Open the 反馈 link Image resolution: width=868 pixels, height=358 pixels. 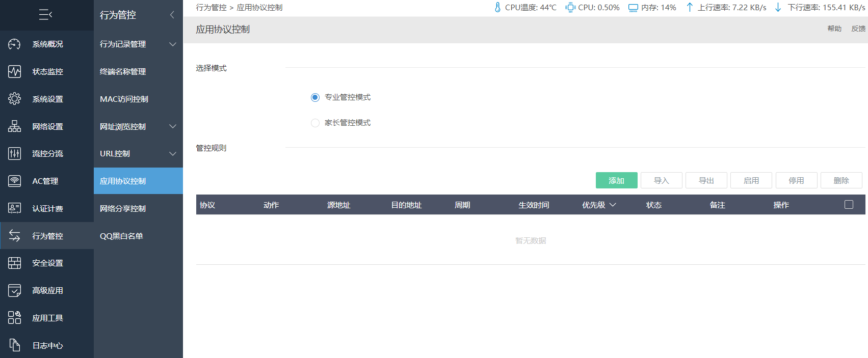(858, 29)
